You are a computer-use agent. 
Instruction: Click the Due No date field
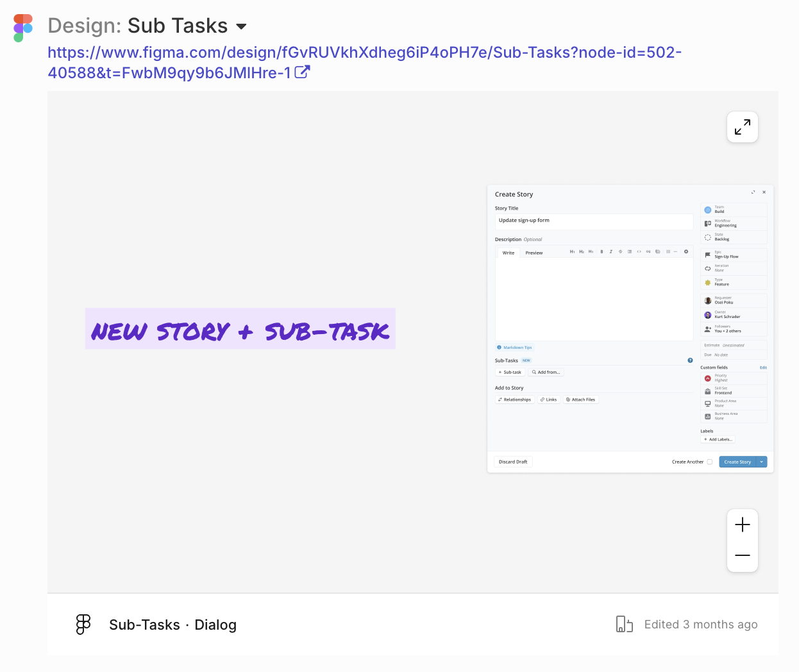click(x=734, y=355)
